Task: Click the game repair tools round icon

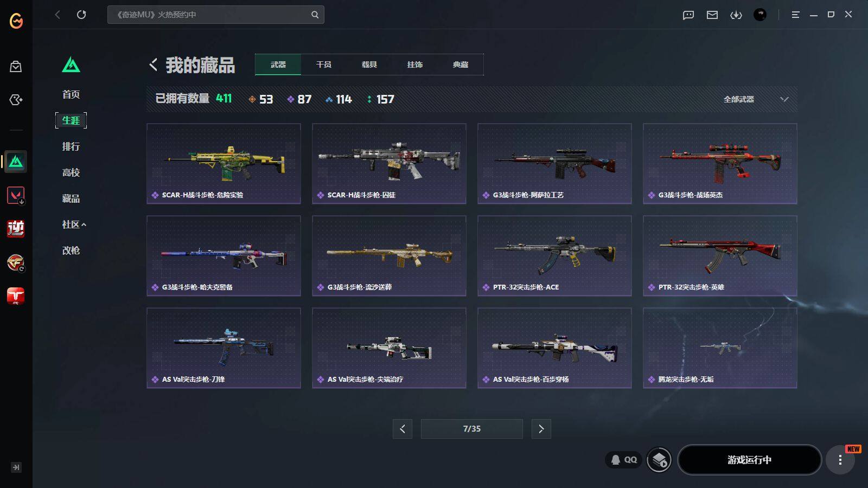Action: (x=659, y=460)
